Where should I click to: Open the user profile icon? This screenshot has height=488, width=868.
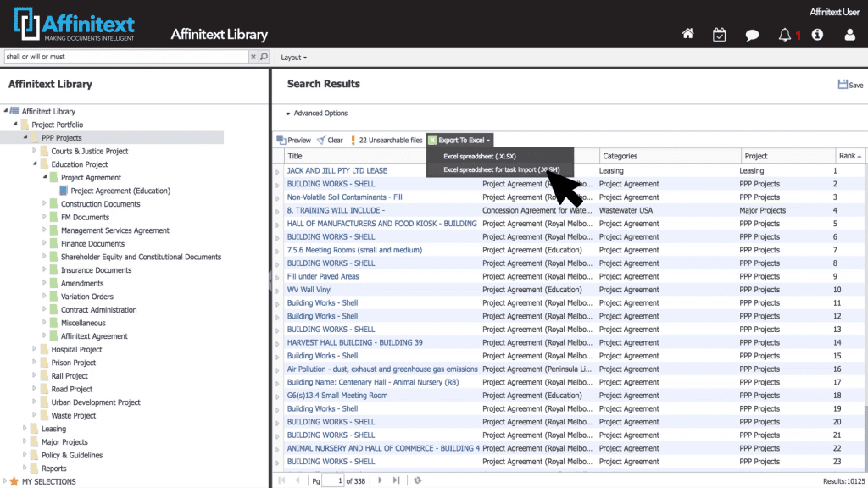pos(849,35)
